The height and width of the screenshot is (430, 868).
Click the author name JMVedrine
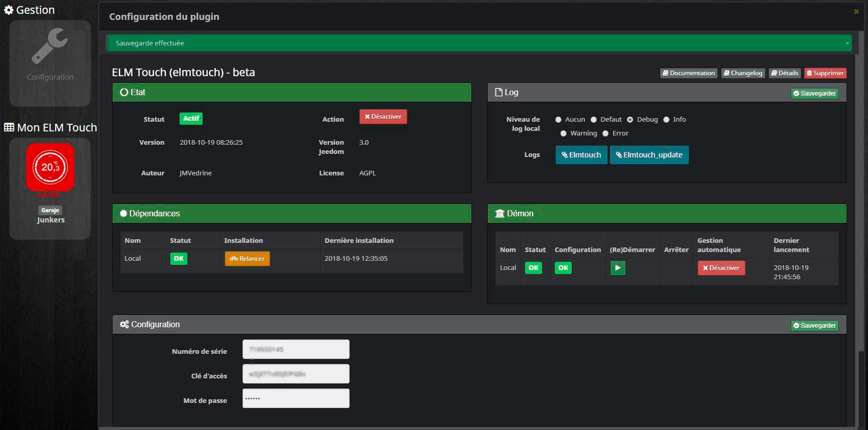coord(196,173)
